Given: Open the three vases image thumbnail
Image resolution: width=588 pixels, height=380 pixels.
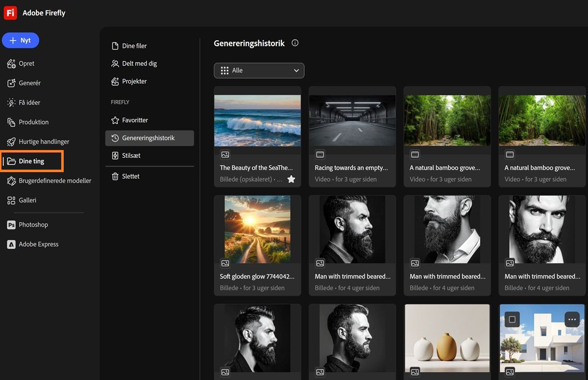Looking at the screenshot, I should tap(447, 338).
